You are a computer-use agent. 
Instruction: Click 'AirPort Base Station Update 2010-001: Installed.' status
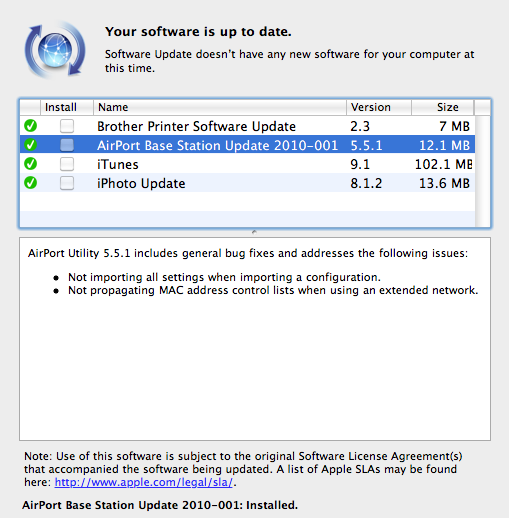click(160, 505)
